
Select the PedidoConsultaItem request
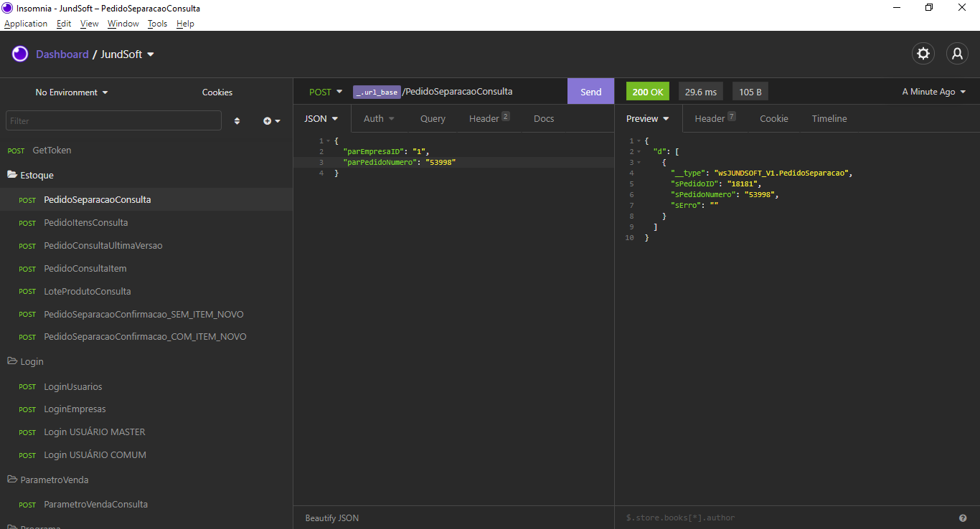[x=146, y=268]
